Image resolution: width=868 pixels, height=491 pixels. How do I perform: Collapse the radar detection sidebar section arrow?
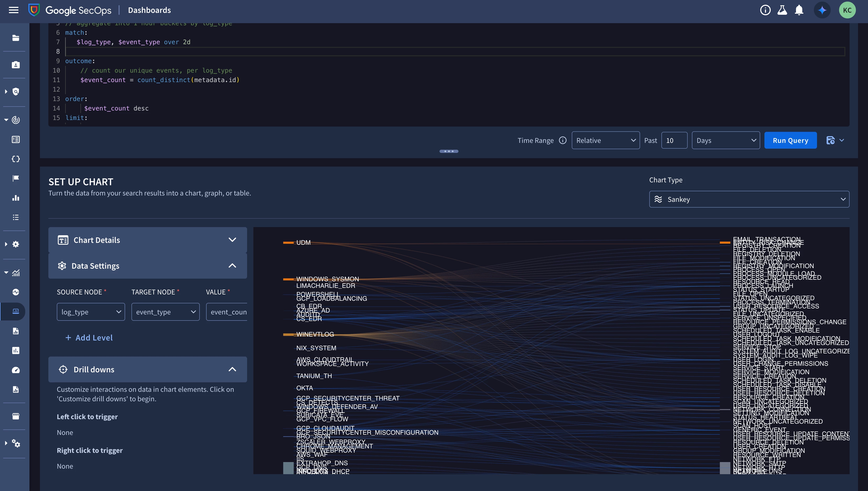click(x=6, y=120)
